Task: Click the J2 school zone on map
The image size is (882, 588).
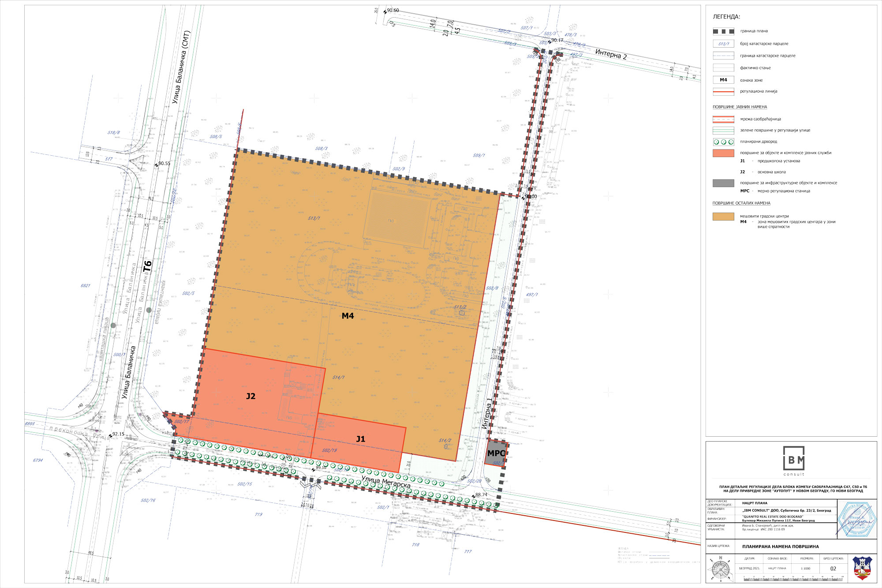Action: [x=250, y=396]
